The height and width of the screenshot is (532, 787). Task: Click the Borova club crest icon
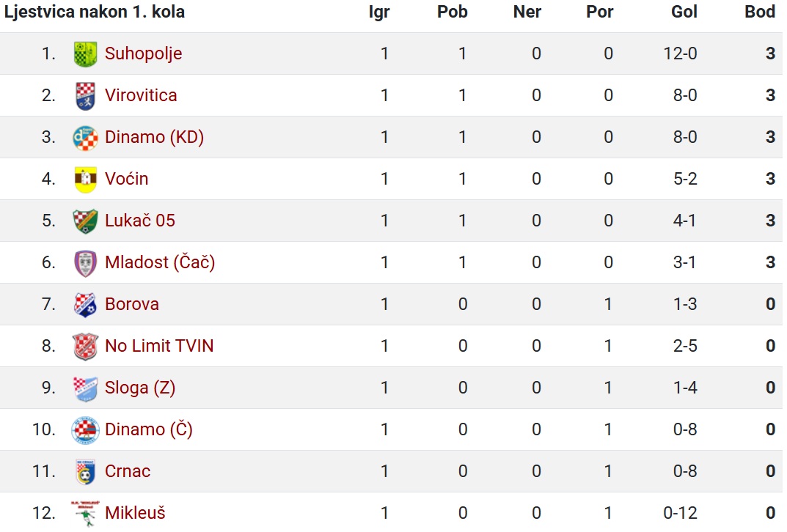point(85,304)
